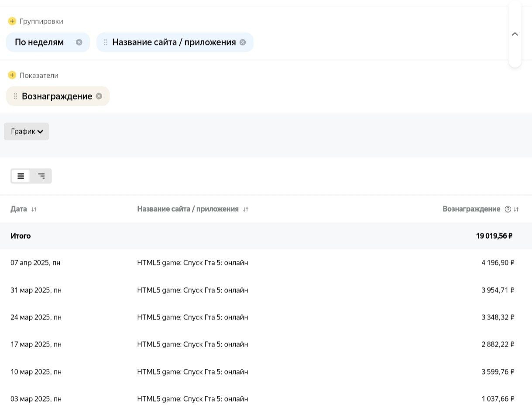Click drag handle on Вознаграждение chip

pyautogui.click(x=15, y=96)
